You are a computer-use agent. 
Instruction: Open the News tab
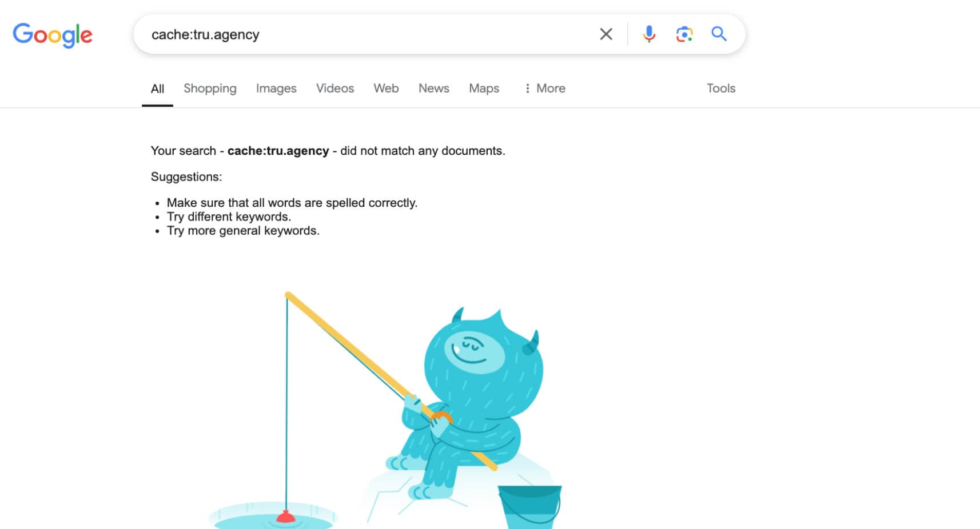434,89
